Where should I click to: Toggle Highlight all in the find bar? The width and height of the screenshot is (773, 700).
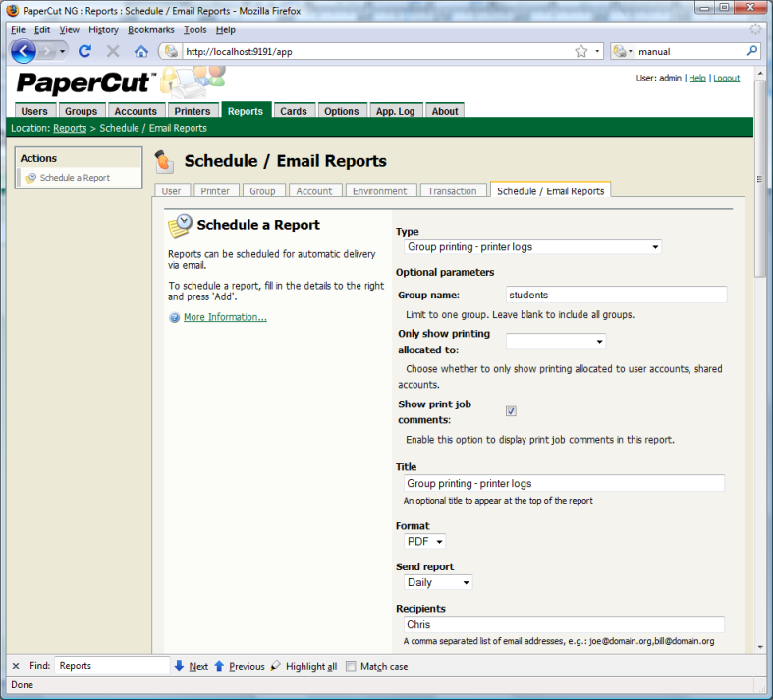[304, 666]
